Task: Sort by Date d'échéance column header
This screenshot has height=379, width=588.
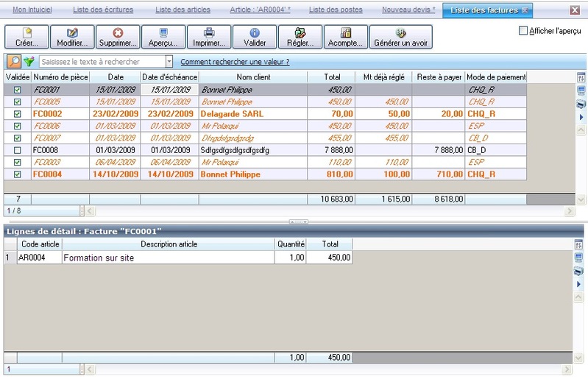Action: [169, 77]
